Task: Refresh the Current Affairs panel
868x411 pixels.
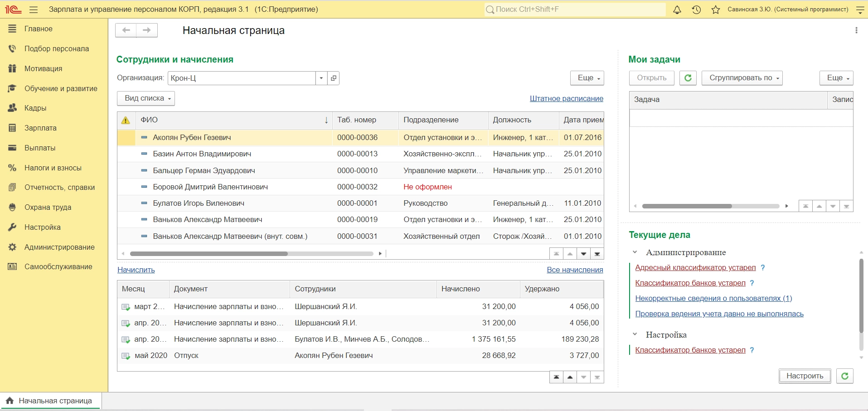Action: pos(844,376)
